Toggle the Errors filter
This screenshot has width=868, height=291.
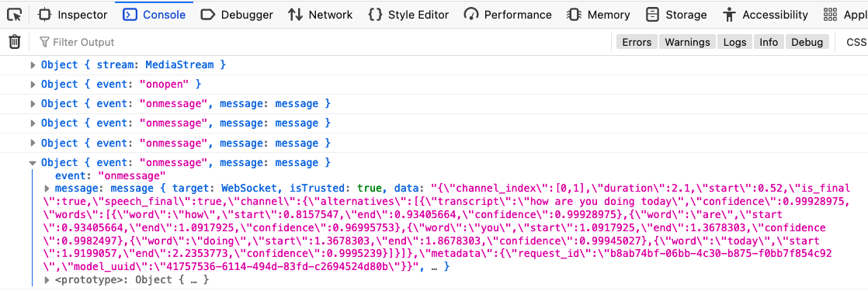click(x=637, y=42)
